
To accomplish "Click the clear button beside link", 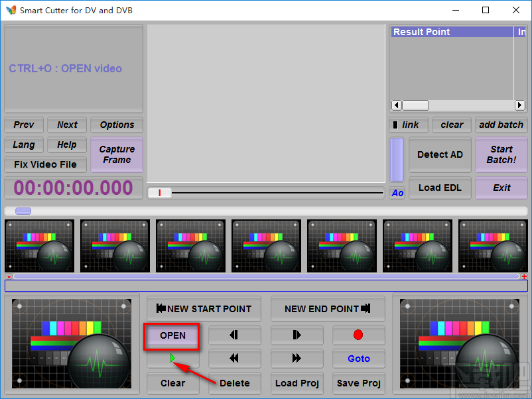I will [452, 125].
